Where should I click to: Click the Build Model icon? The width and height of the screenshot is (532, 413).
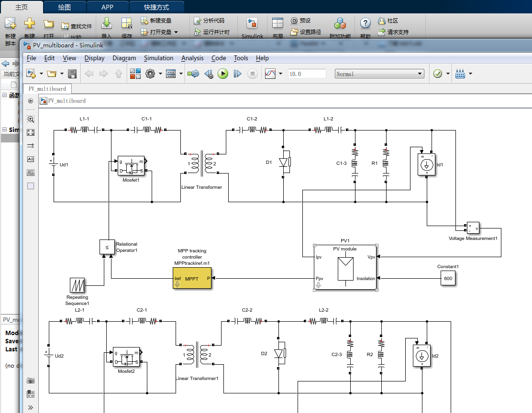tap(460, 74)
